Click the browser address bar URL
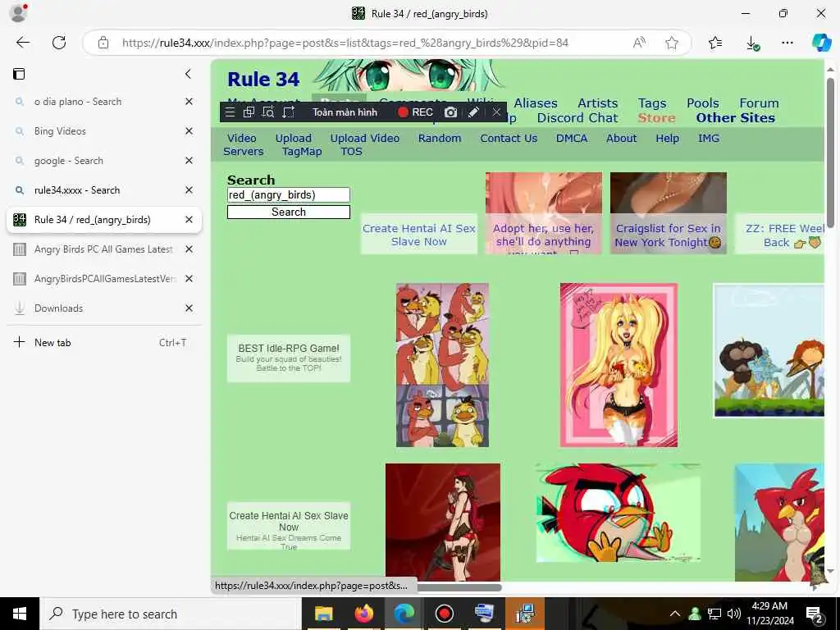840x630 pixels. point(345,43)
